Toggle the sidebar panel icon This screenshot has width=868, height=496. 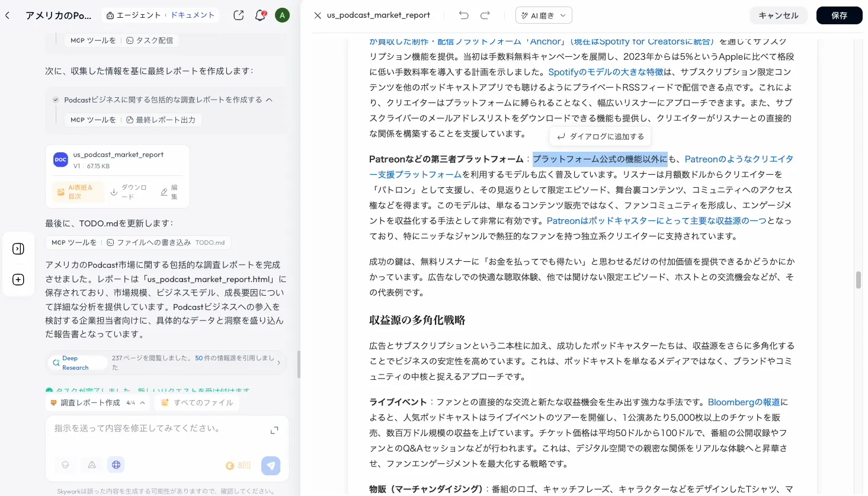pyautogui.click(x=18, y=249)
